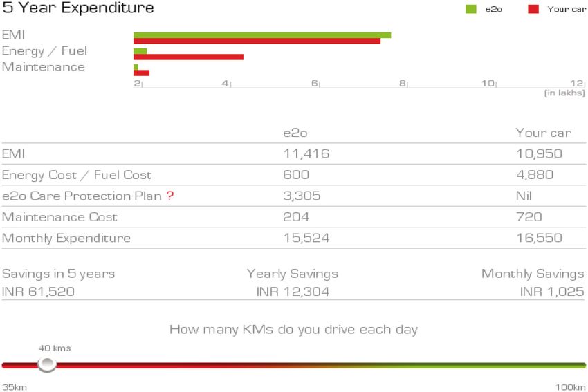
Task: Click the slider handle at 40 kms
Action: (x=47, y=364)
